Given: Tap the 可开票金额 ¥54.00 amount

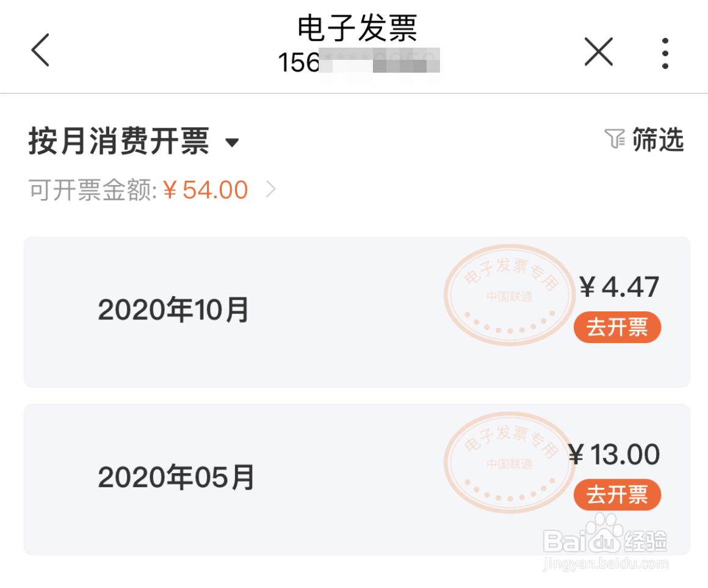Looking at the screenshot, I should 204,190.
